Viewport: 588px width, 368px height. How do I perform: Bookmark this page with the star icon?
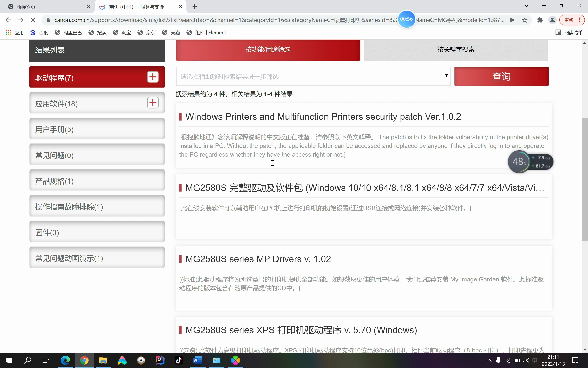tap(525, 20)
